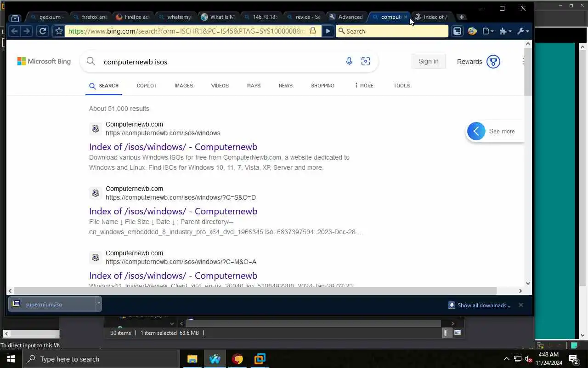The width and height of the screenshot is (588, 368).
Task: Select the SEARCH tab in Bing
Action: pyautogui.click(x=104, y=86)
